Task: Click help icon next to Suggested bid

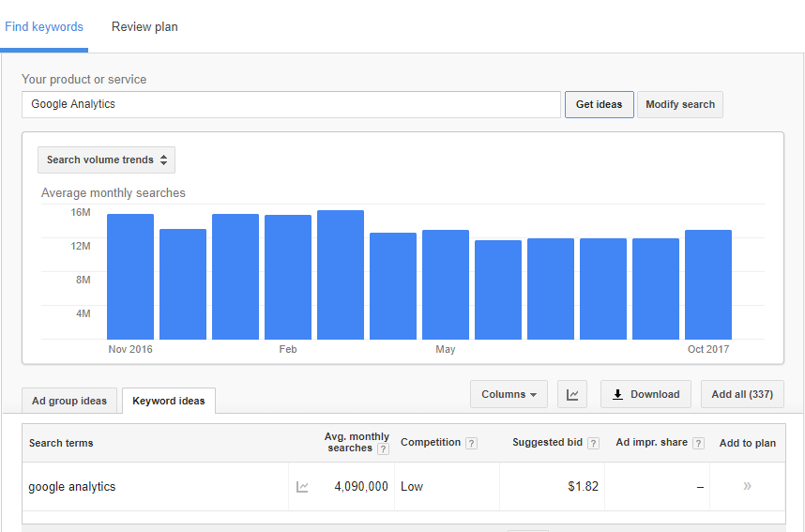Action: [593, 443]
